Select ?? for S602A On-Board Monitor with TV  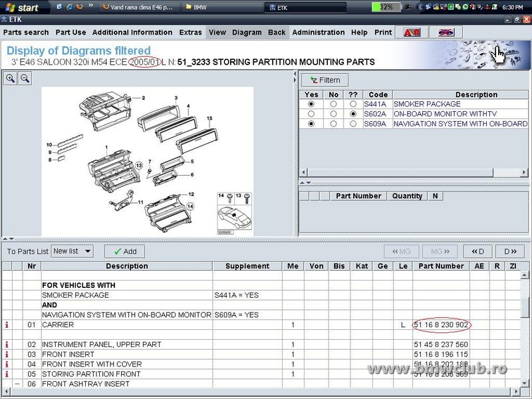[x=353, y=114]
